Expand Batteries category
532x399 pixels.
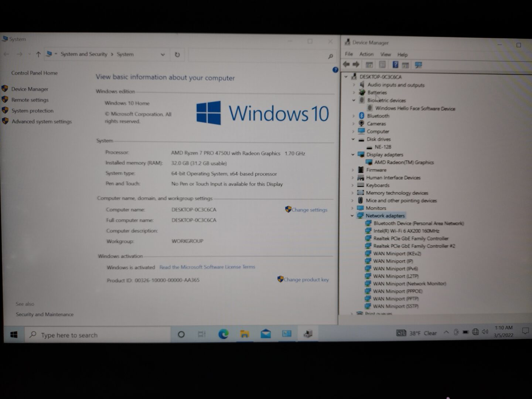(x=354, y=92)
